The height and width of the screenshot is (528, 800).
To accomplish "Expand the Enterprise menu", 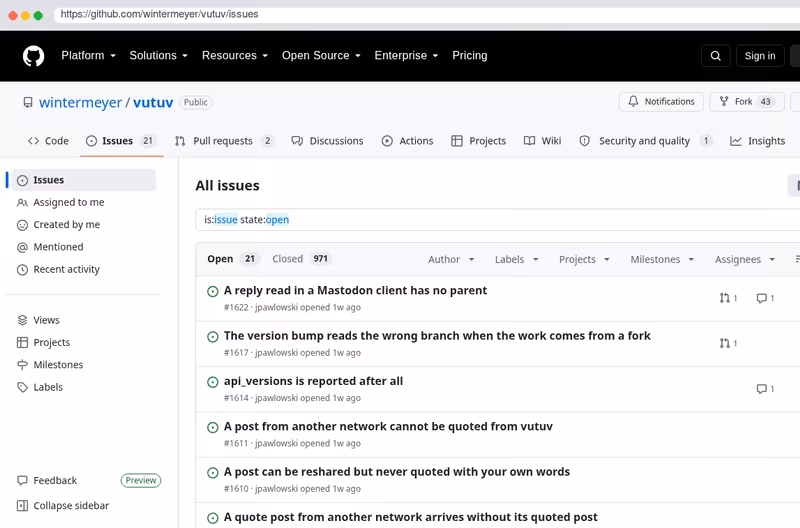I will (406, 56).
